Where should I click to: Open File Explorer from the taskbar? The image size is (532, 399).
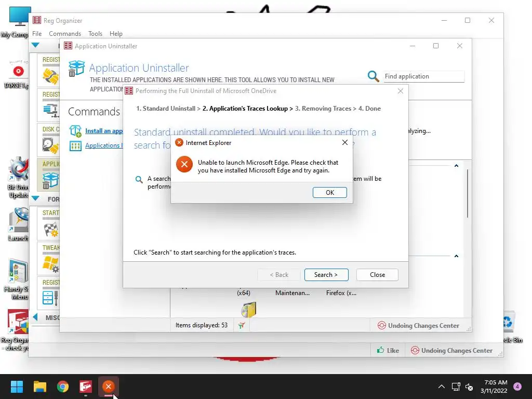click(x=39, y=387)
